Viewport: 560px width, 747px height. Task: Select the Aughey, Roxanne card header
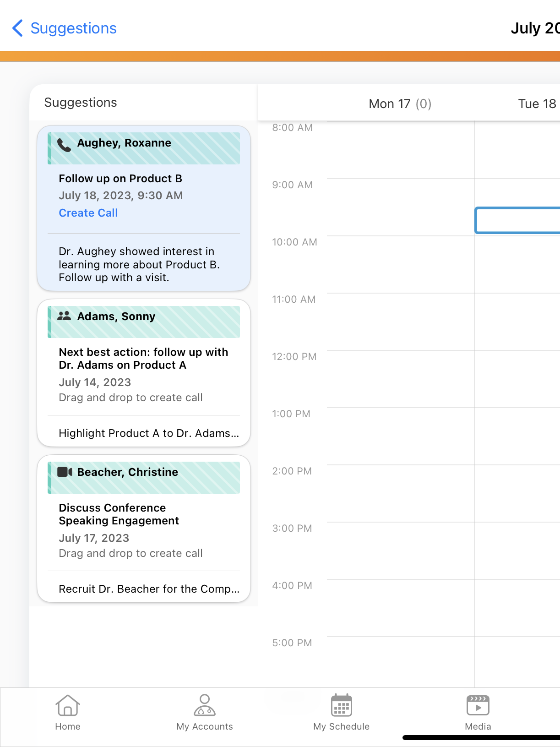point(144,148)
